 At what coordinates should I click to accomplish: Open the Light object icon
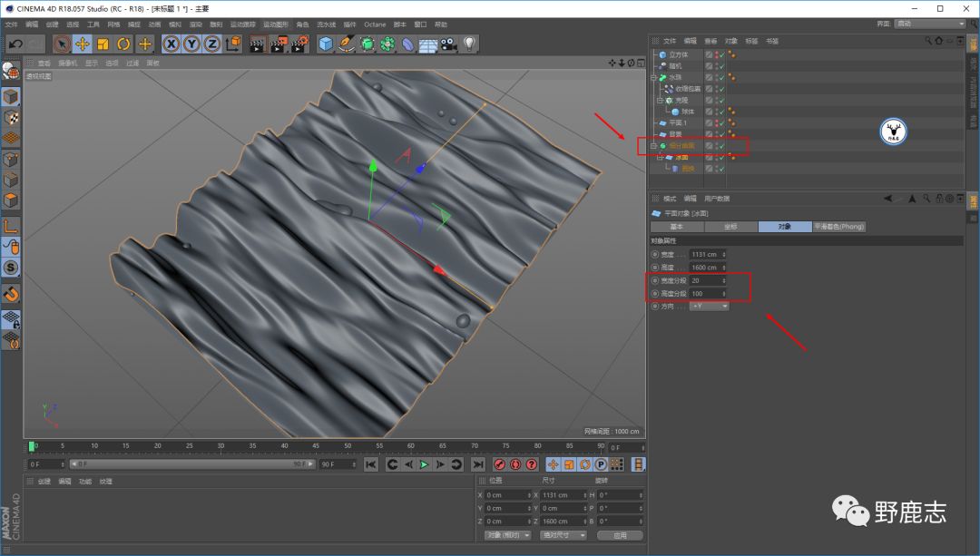pyautogui.click(x=469, y=44)
